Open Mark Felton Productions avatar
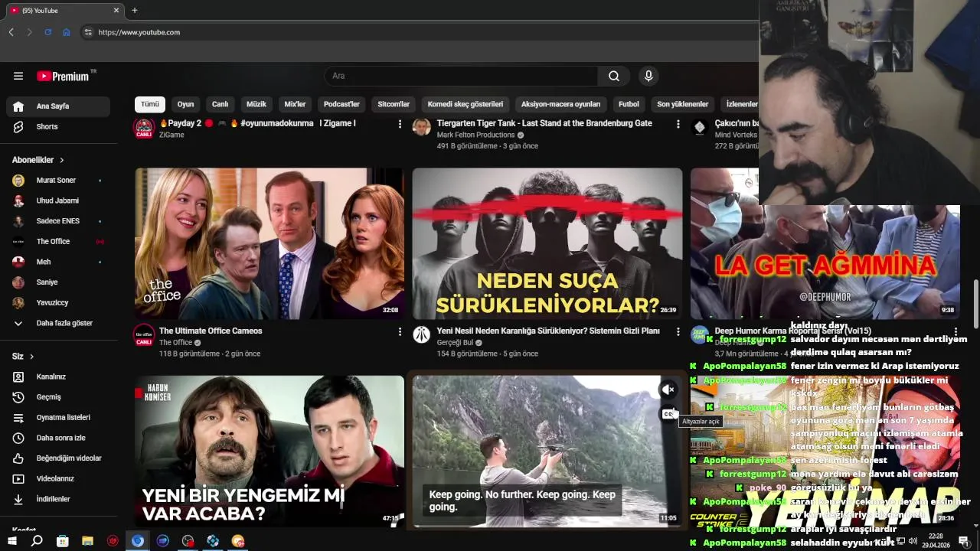980x551 pixels. (422, 127)
